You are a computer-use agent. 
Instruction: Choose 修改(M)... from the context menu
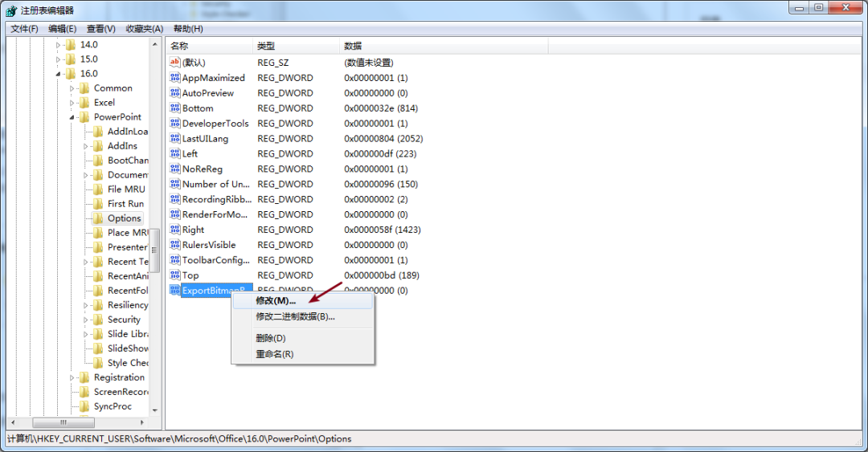coord(303,300)
